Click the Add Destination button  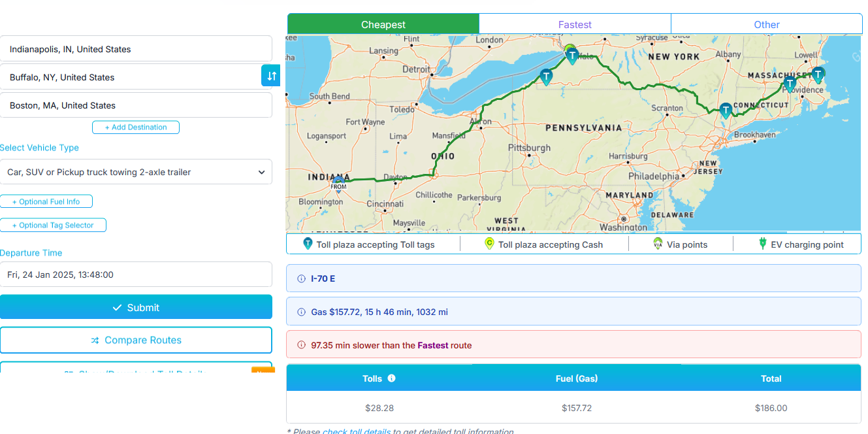[136, 127]
